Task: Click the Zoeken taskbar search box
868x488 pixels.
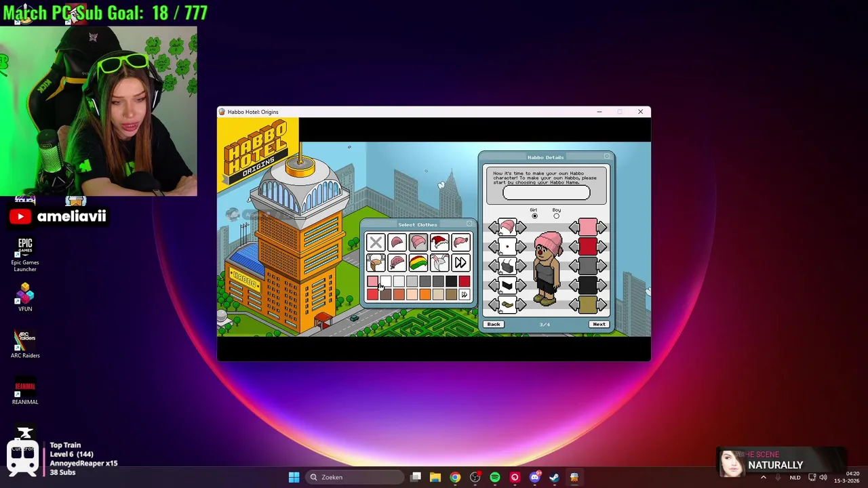Action: (x=354, y=477)
